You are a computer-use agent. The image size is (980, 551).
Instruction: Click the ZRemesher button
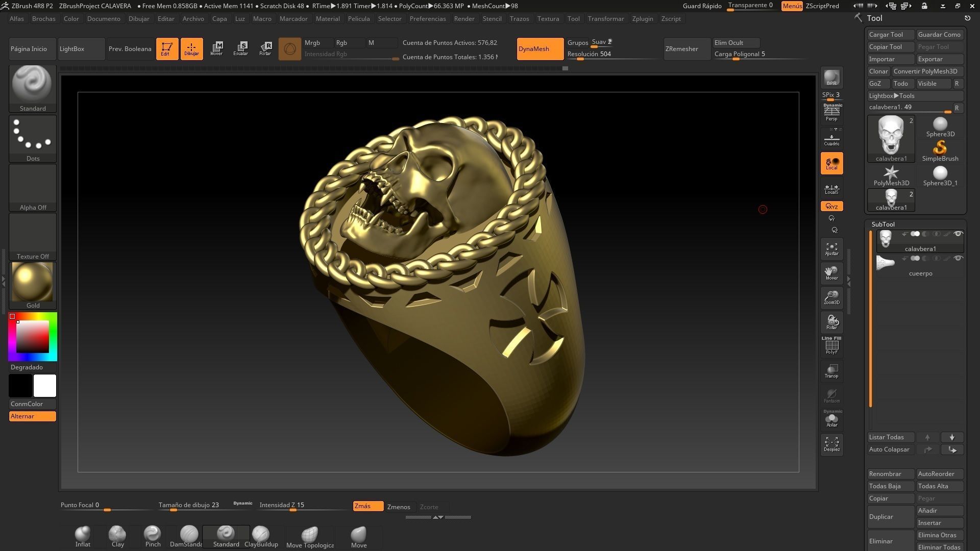pyautogui.click(x=687, y=49)
